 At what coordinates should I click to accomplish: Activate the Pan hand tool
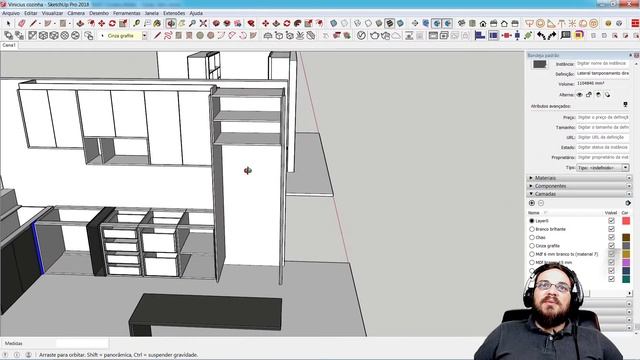pos(182,24)
